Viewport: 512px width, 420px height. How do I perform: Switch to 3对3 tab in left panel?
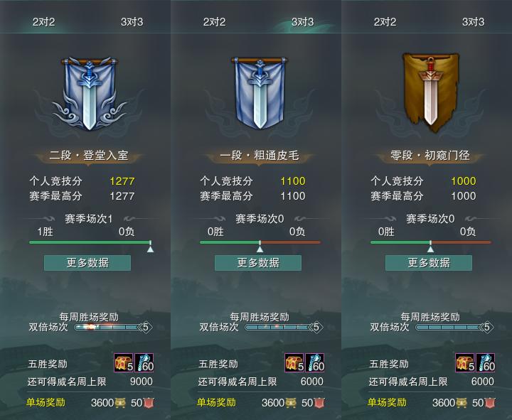(132, 22)
